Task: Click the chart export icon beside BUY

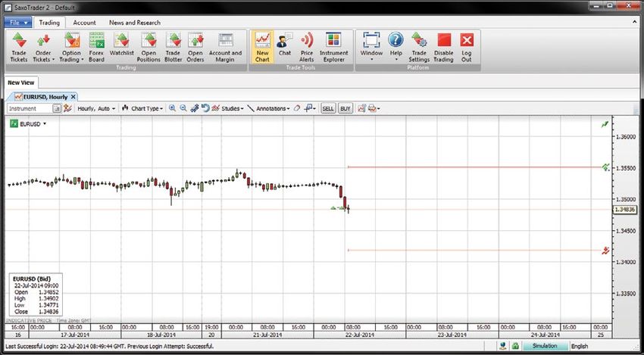Action: (362, 108)
